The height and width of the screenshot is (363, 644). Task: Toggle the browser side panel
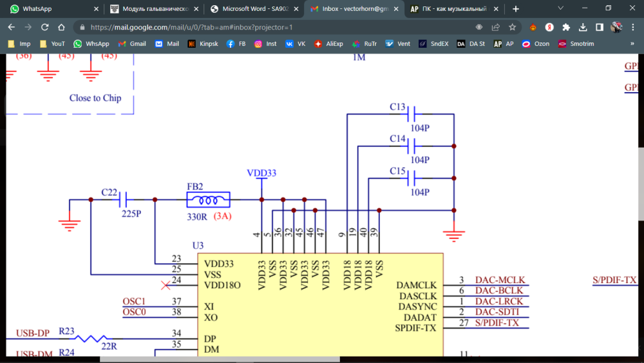click(x=600, y=27)
